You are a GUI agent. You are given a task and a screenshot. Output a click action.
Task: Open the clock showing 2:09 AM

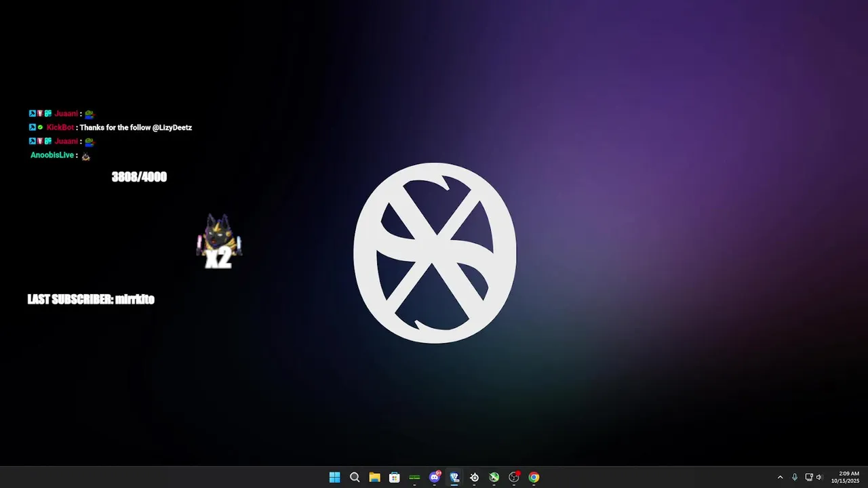click(x=846, y=477)
